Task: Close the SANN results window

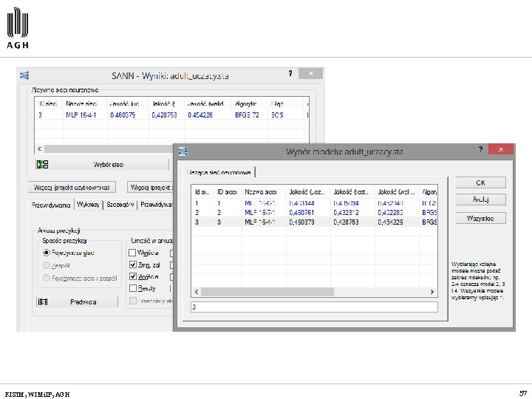Action: click(310, 74)
